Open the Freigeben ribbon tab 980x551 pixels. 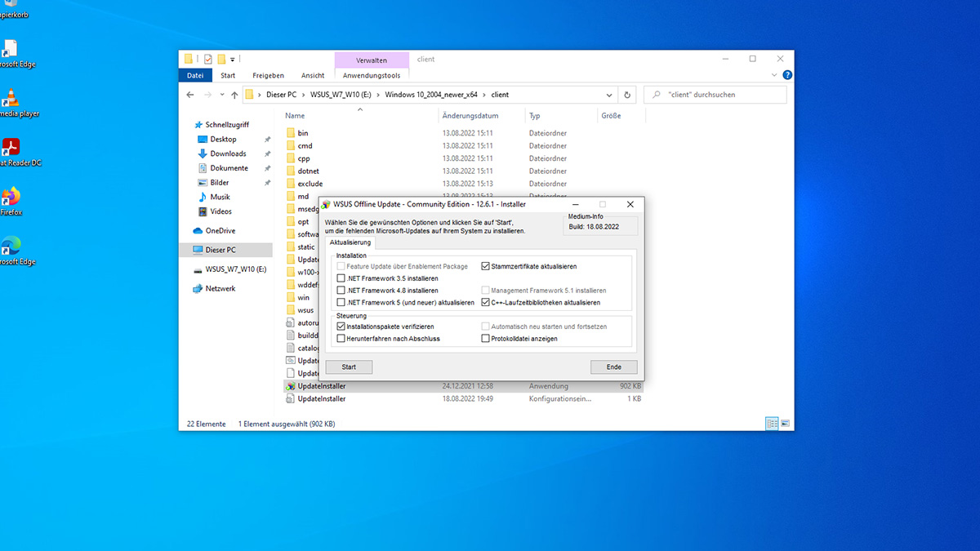click(x=268, y=75)
